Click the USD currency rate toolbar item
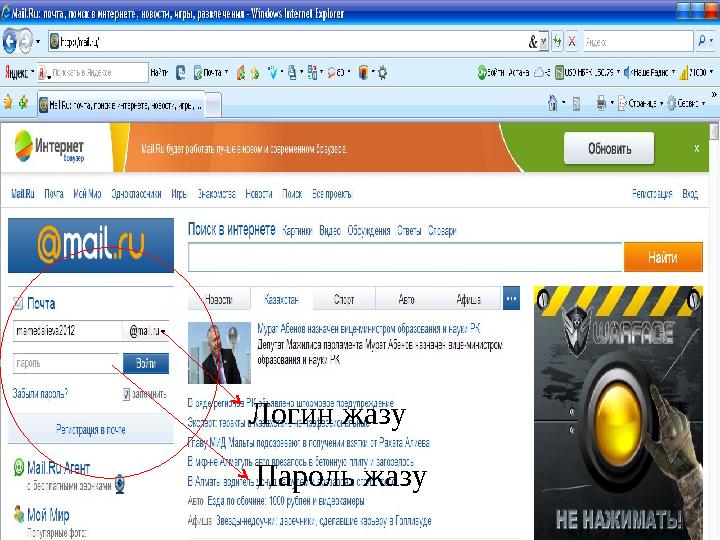 click(x=587, y=73)
